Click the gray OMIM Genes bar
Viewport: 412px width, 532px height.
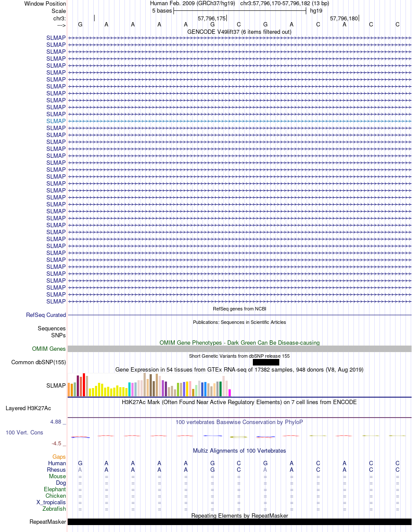pyautogui.click(x=239, y=349)
